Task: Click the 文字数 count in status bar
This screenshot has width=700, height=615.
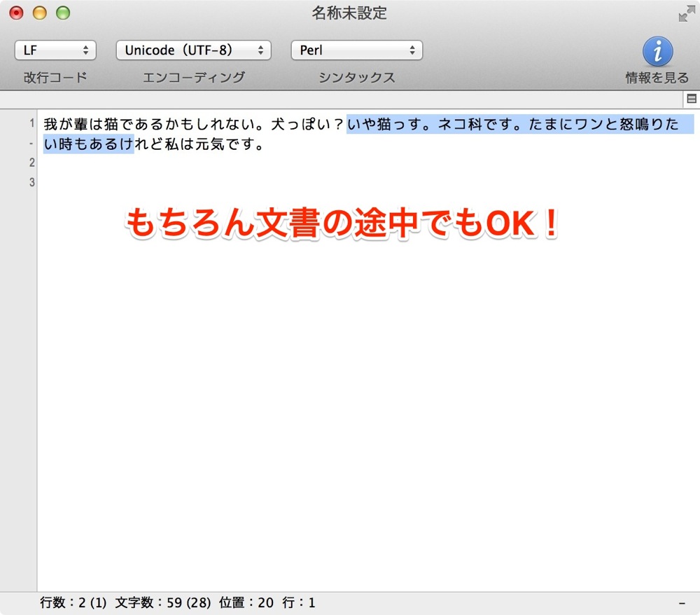Action: tap(163, 602)
